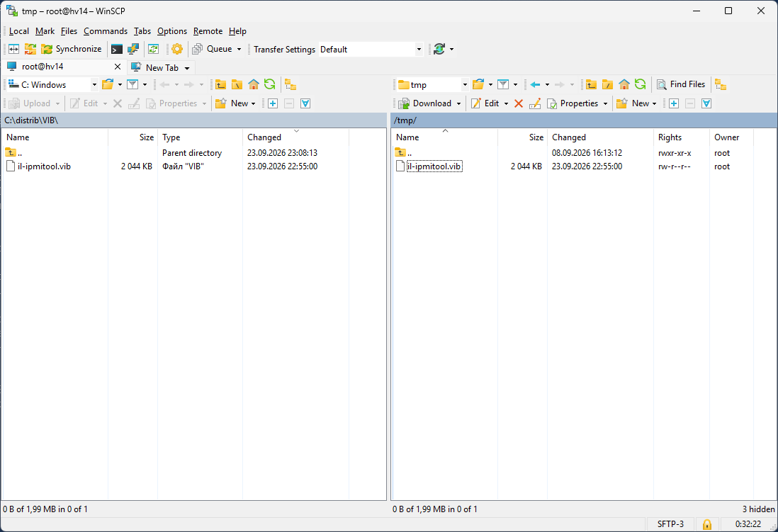This screenshot has width=778, height=532.
Task: Click the Compare Directories toolbar icon
Action: pos(14,49)
